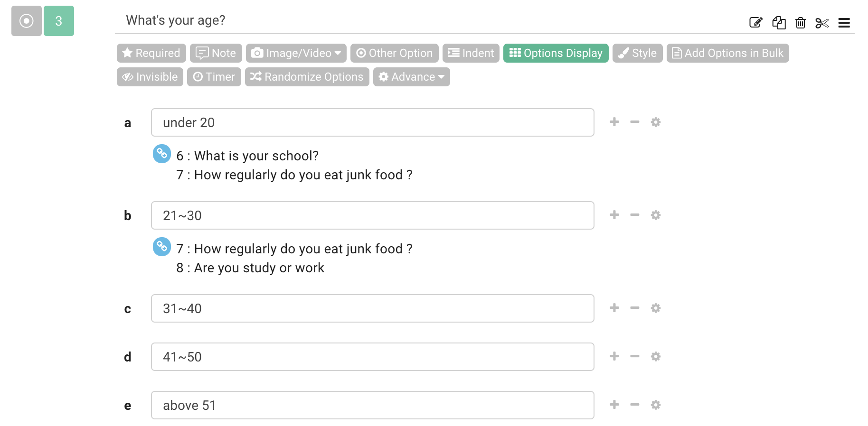
Task: Open the hamburger menu at top right
Action: [845, 22]
